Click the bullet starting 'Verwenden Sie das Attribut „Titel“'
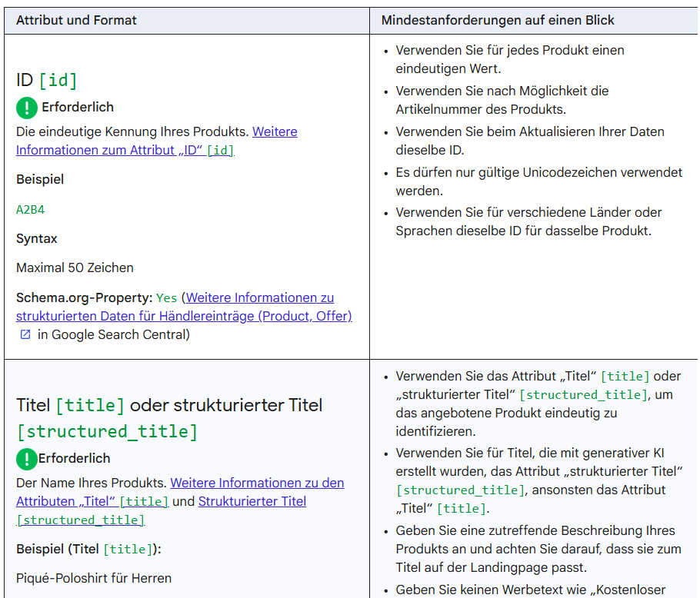This screenshot has height=598, width=700. click(x=538, y=404)
